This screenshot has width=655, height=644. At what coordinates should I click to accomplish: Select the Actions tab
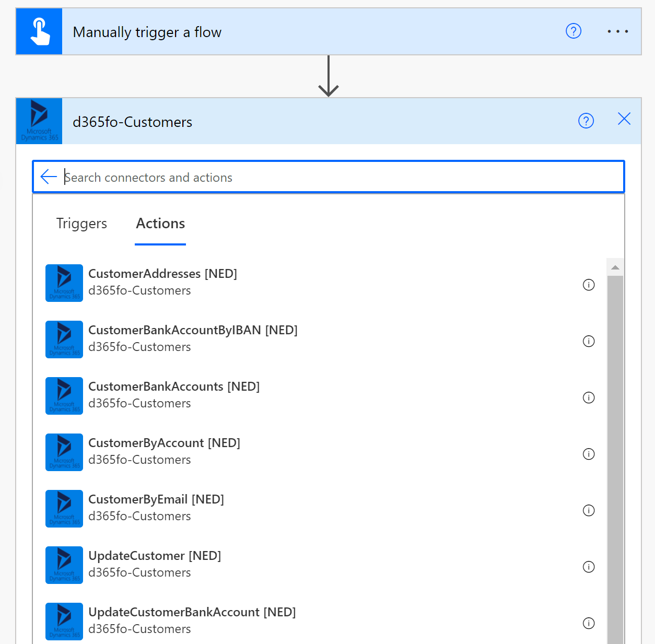pyautogui.click(x=160, y=224)
